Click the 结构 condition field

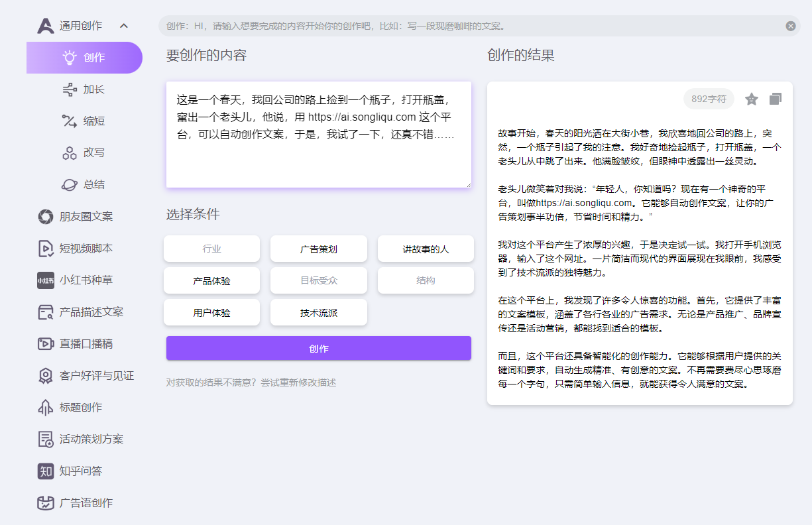[426, 280]
